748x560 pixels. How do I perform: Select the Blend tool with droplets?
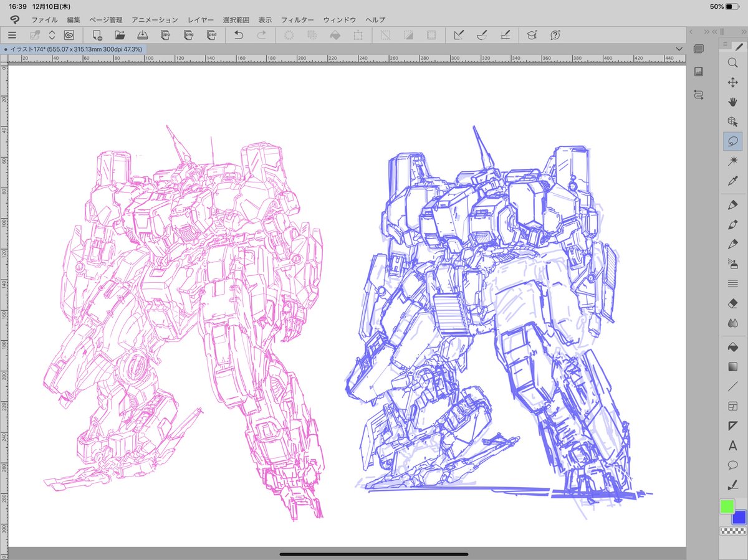click(732, 323)
